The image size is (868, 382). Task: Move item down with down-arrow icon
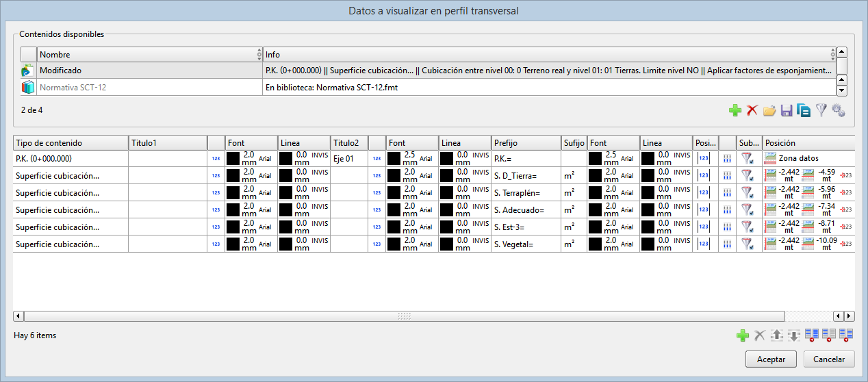click(793, 335)
